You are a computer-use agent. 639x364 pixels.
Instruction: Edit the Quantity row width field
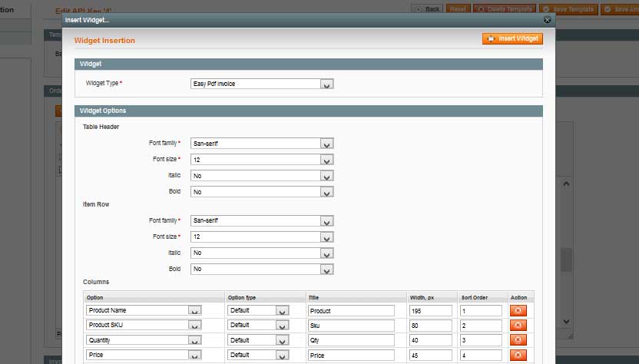(431, 340)
